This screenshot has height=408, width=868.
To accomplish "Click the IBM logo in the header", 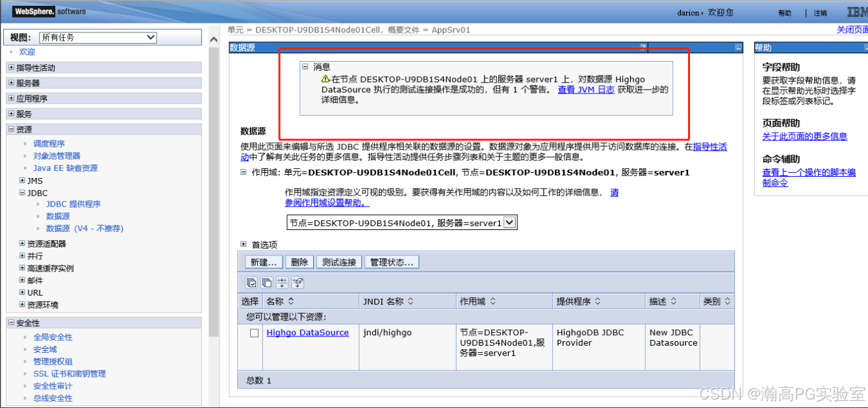I will click(x=857, y=12).
